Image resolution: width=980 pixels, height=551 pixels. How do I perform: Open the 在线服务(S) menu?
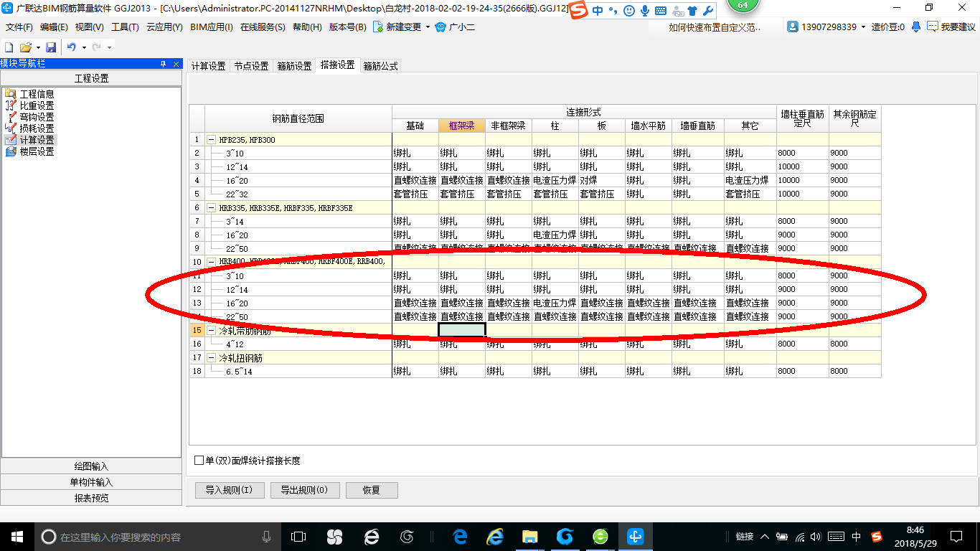(x=263, y=27)
